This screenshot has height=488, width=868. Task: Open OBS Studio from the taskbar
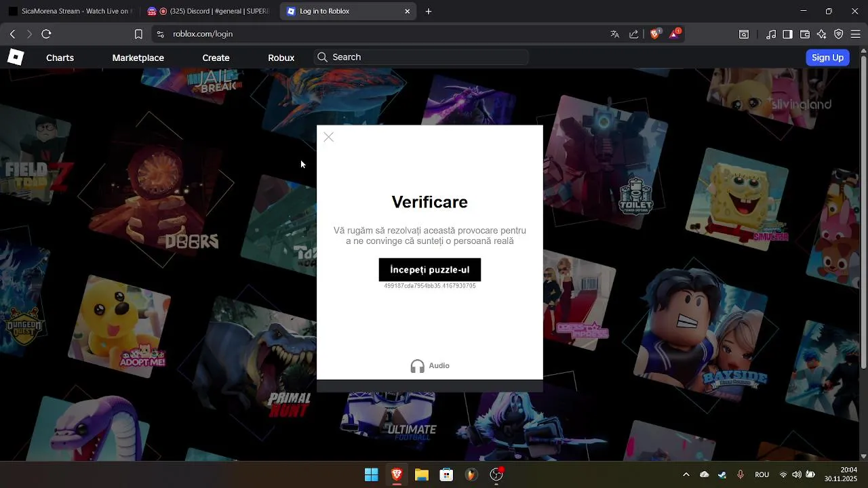[496, 474]
